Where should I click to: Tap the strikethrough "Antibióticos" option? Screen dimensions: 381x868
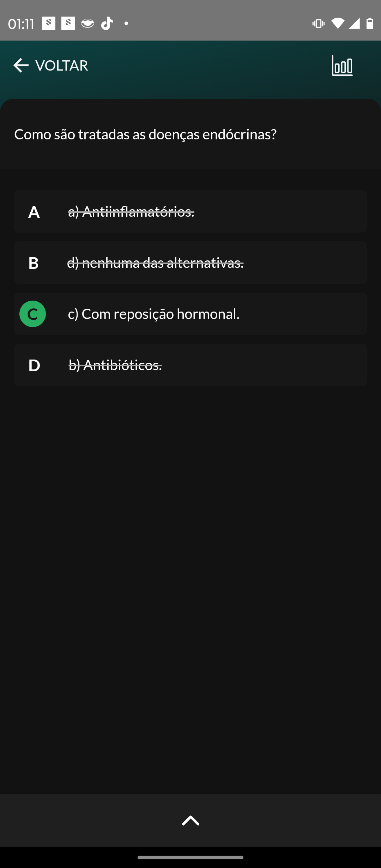pos(115,365)
